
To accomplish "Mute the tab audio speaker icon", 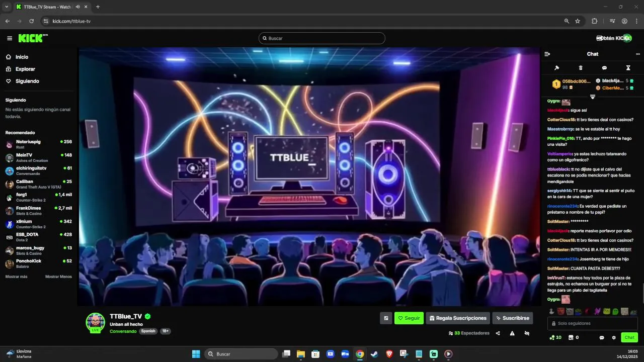I will pos(78,7).
